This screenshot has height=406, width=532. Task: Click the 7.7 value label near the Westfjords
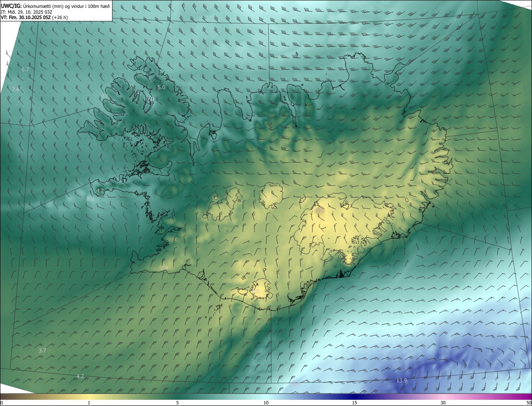coord(104,96)
